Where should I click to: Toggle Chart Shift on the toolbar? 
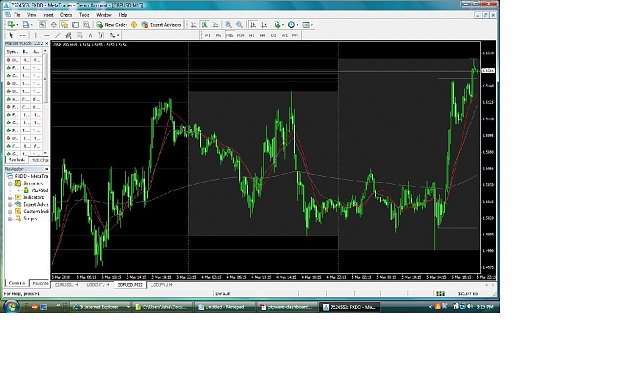(x=263, y=25)
